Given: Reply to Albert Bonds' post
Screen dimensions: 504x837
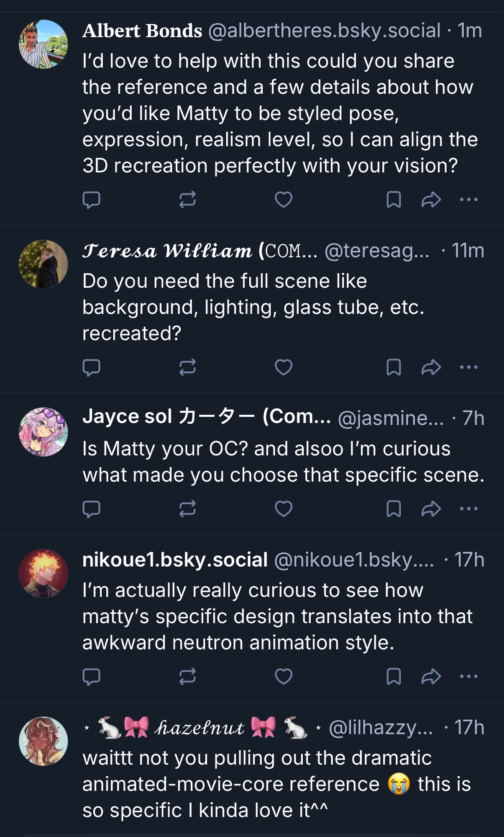Looking at the screenshot, I should click(x=91, y=200).
